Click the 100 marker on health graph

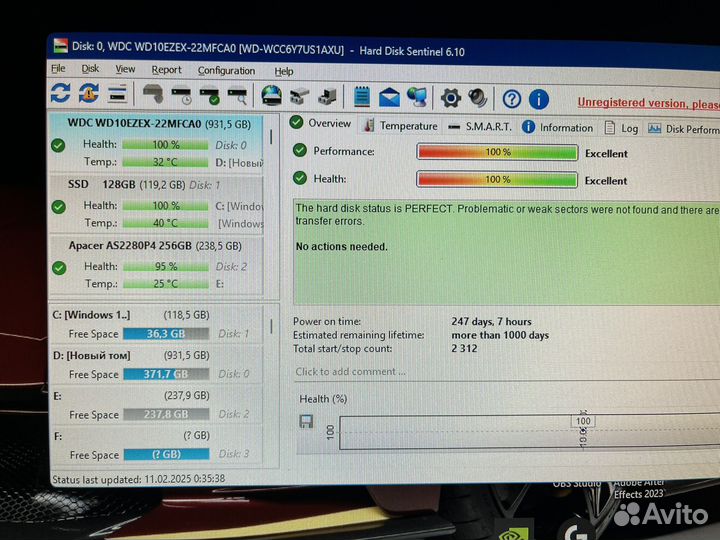[583, 421]
